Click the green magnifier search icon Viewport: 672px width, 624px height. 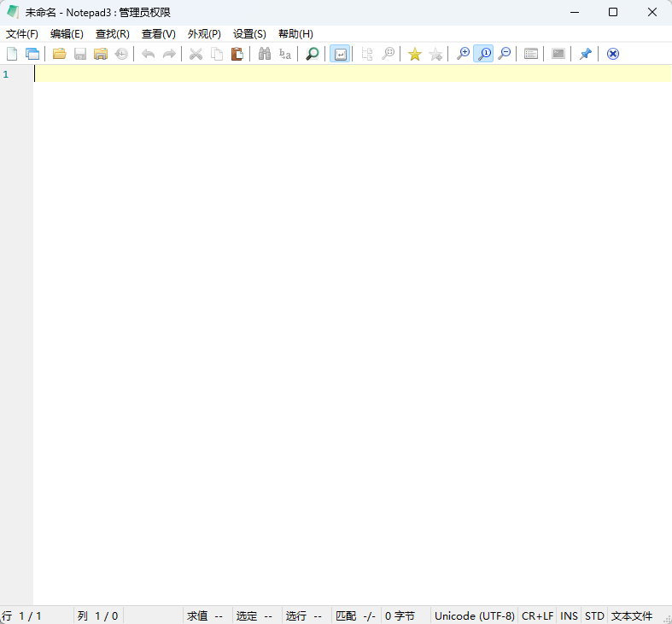pos(312,54)
